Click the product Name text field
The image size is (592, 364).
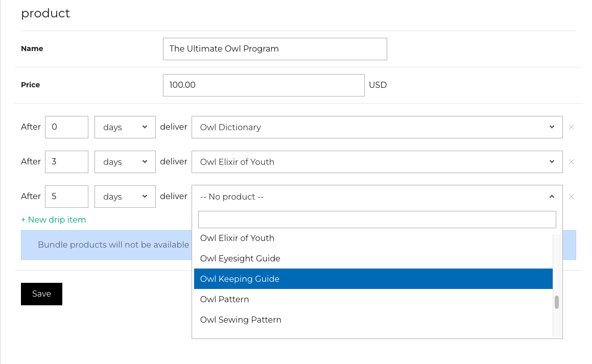(274, 49)
